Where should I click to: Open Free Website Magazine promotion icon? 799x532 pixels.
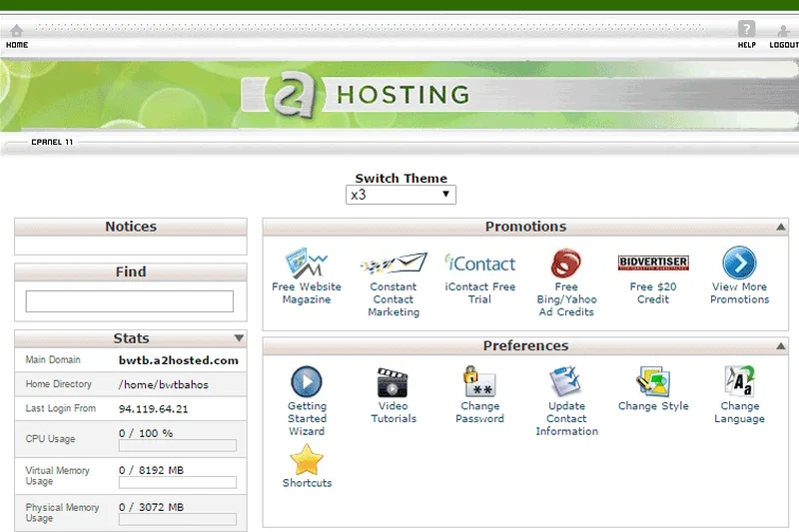pos(307,264)
